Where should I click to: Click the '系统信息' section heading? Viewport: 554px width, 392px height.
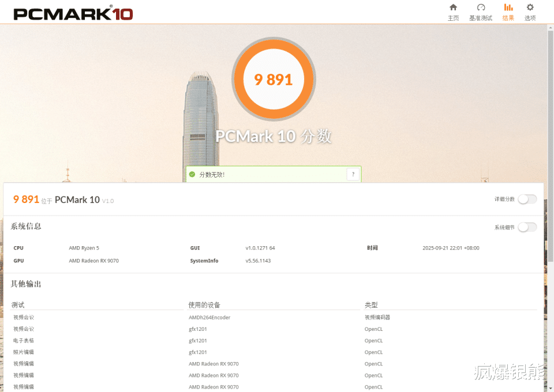click(x=26, y=226)
